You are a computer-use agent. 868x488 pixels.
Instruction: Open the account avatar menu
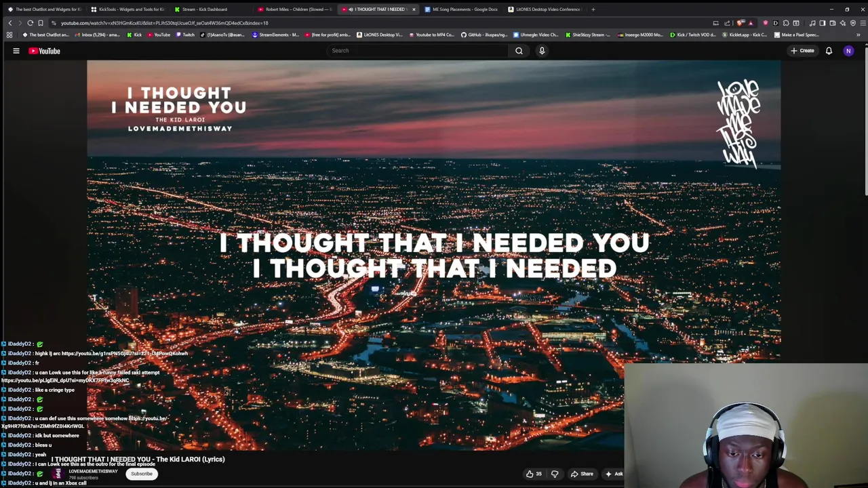[848, 51]
